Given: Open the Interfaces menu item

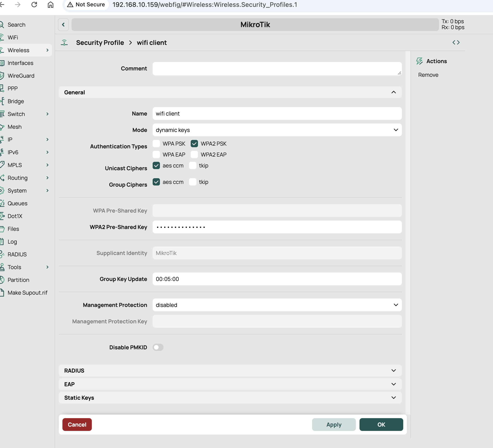Looking at the screenshot, I should (20, 63).
